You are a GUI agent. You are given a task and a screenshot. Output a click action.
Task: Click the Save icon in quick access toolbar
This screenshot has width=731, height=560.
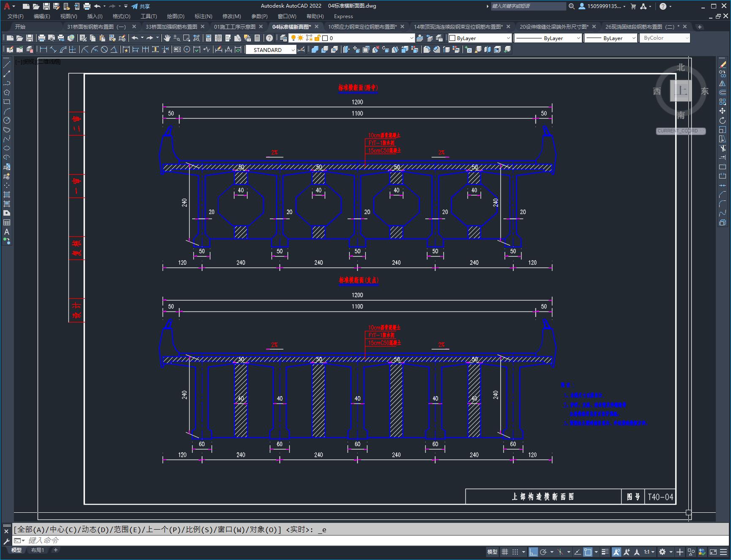click(x=46, y=6)
